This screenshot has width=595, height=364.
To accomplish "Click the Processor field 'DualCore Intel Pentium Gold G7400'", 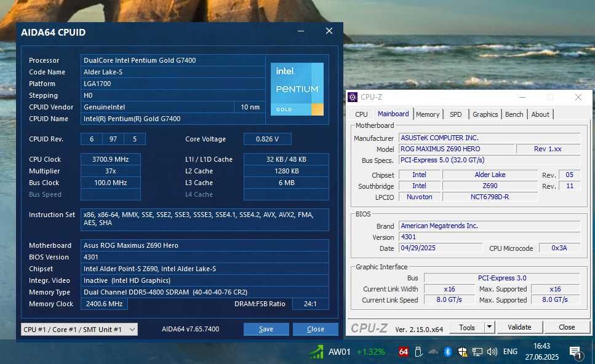I will (x=173, y=60).
